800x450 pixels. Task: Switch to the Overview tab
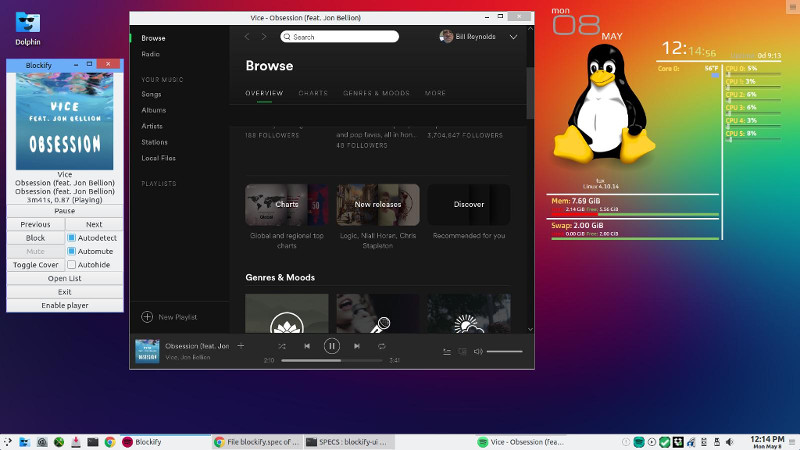pyautogui.click(x=264, y=93)
